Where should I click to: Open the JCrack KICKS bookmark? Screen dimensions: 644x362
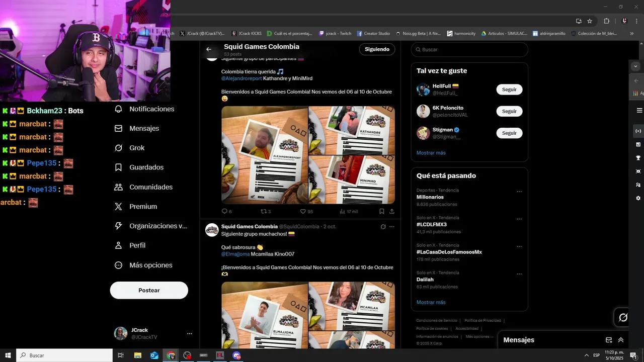[247, 34]
